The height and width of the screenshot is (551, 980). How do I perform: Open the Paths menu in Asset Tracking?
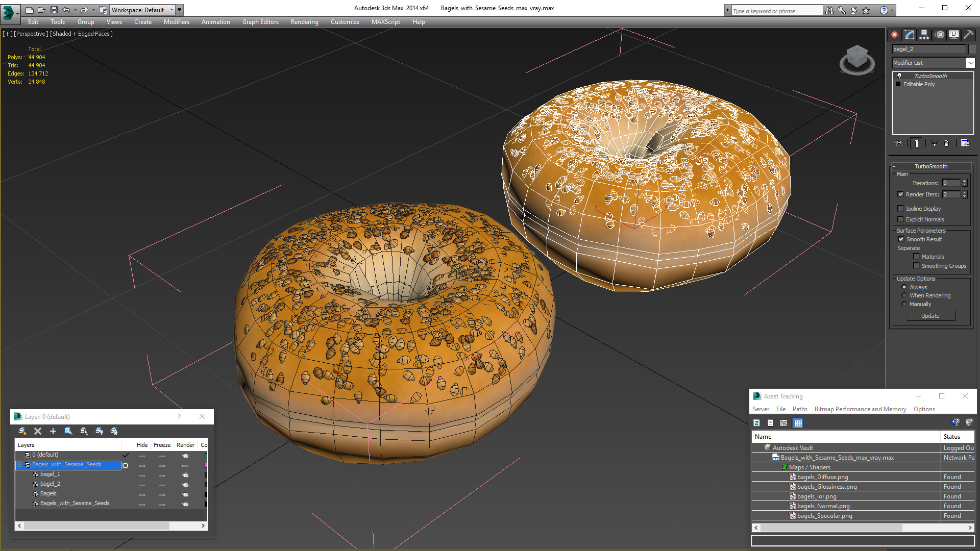pyautogui.click(x=799, y=409)
